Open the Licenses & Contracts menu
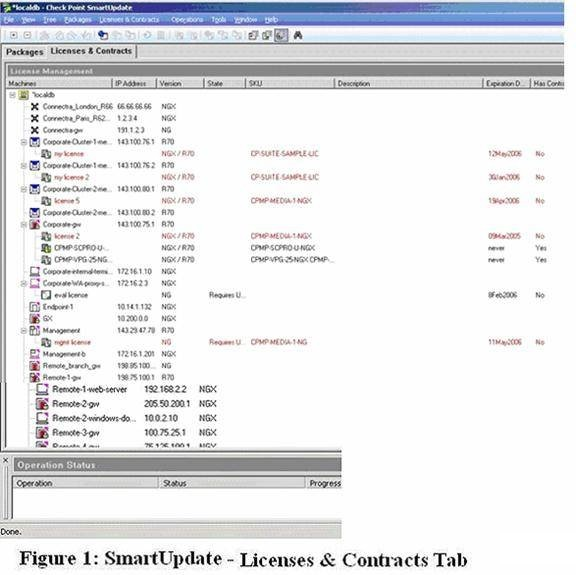576x575 pixels. pos(129,20)
